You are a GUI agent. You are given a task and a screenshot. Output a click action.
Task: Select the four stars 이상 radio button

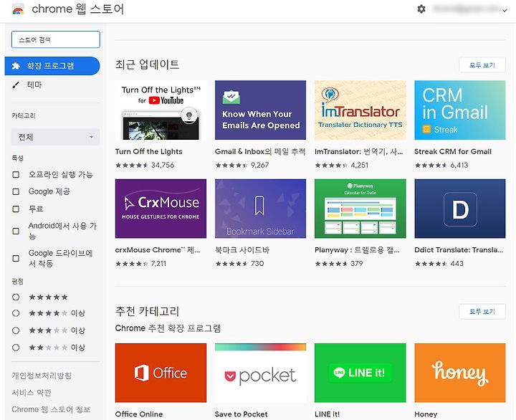[16, 313]
